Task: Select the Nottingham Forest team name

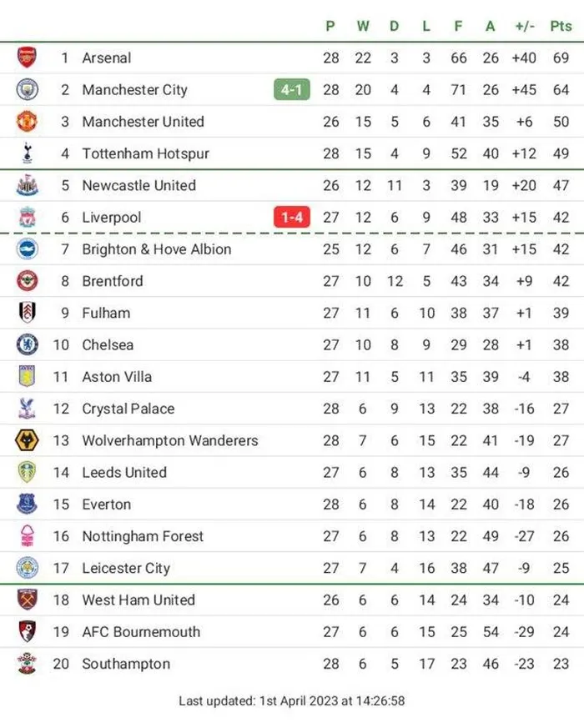Action: [143, 536]
